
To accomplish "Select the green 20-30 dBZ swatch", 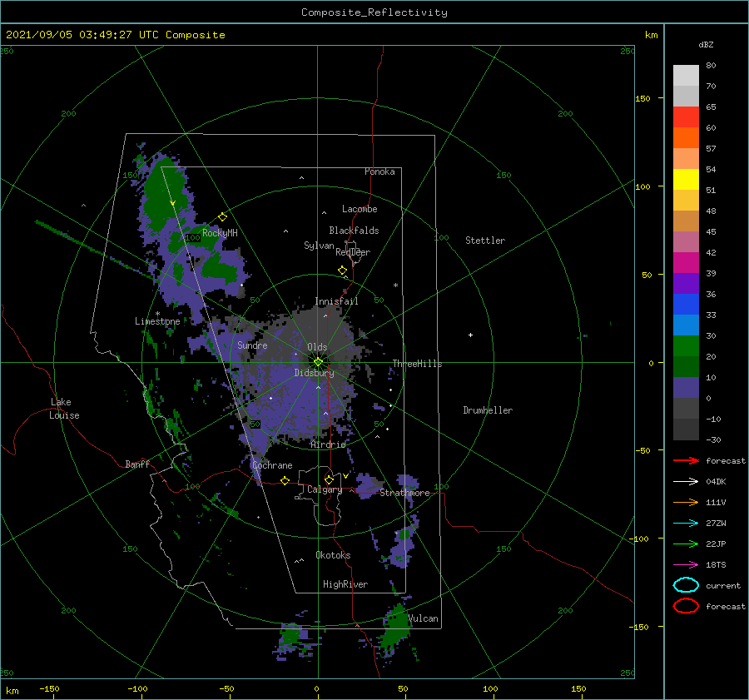I will [x=686, y=346].
